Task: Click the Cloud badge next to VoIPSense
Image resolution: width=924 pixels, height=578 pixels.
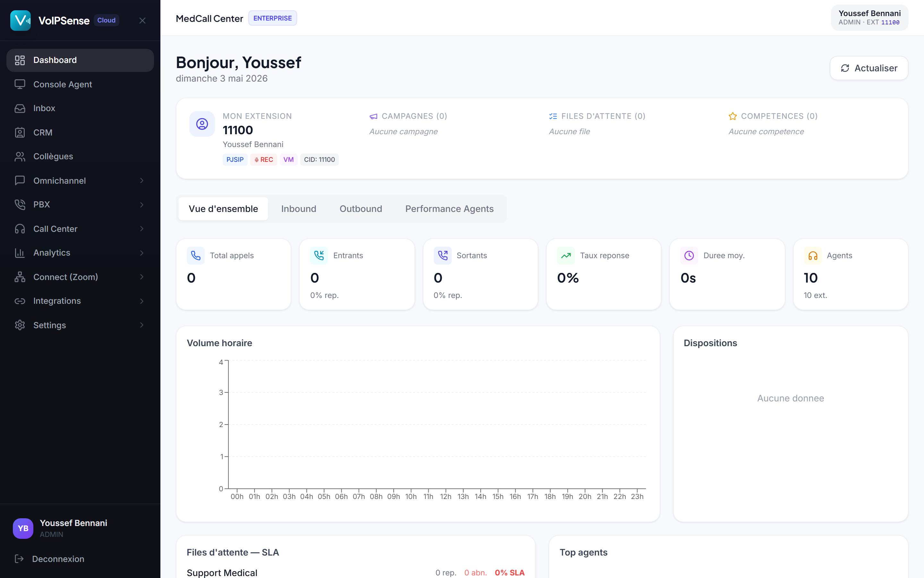Action: (x=106, y=20)
